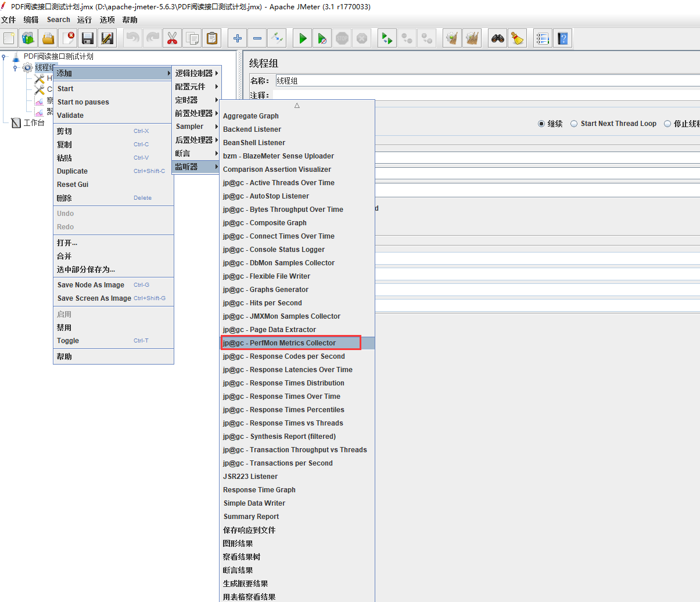Click the plus Expand All toolbar icon

(x=238, y=38)
